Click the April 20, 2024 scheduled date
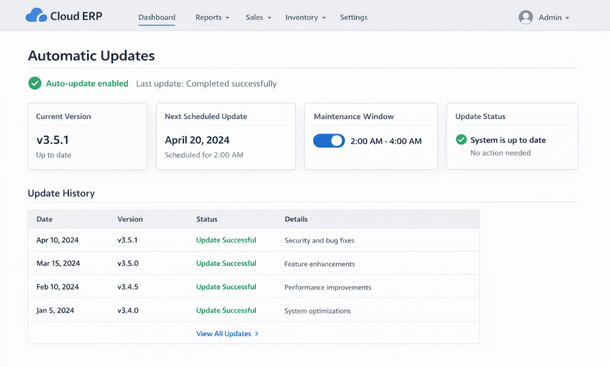This screenshot has width=610, height=367. [197, 140]
